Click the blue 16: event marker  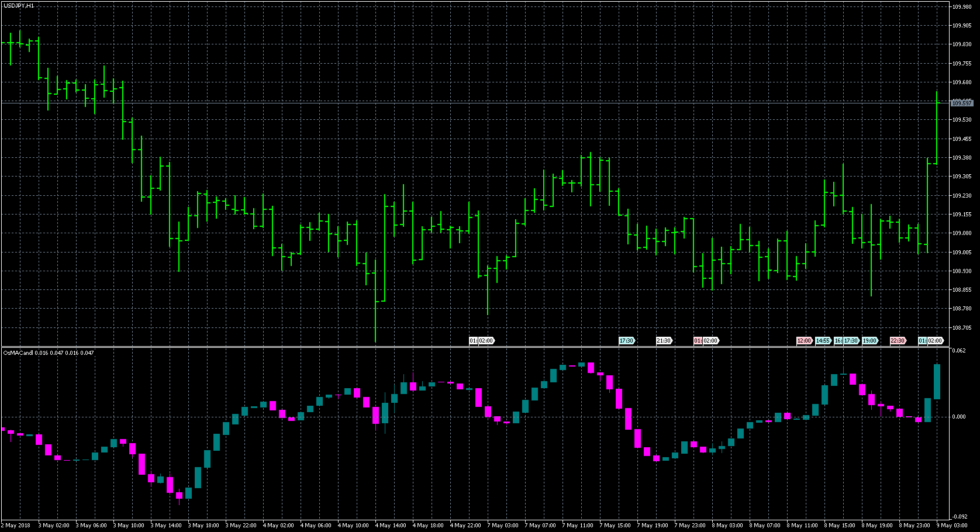coord(838,341)
